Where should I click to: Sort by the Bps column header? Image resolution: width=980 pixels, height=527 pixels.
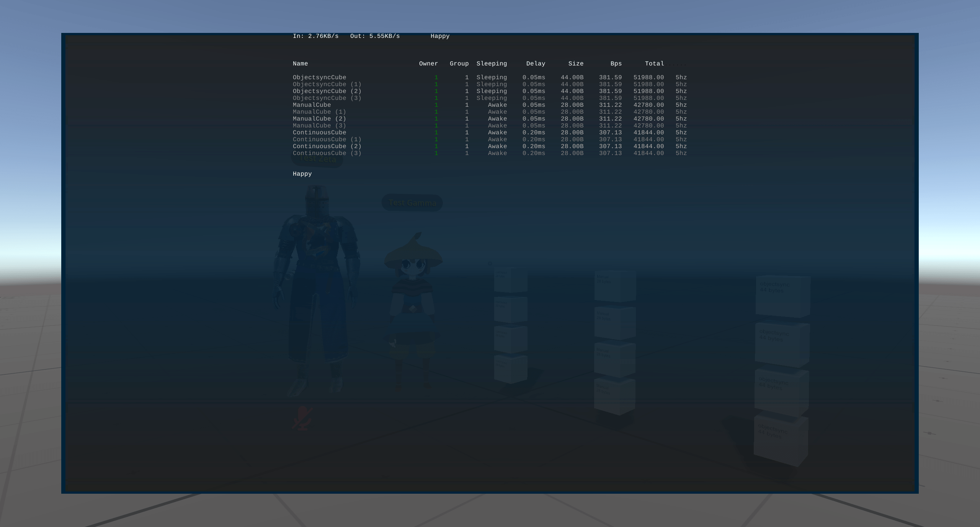[x=616, y=64]
